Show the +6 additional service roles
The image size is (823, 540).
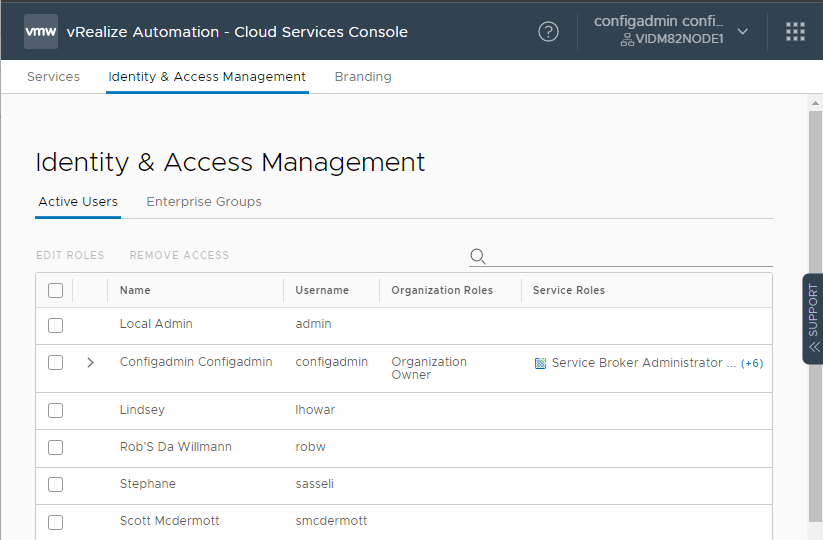752,363
